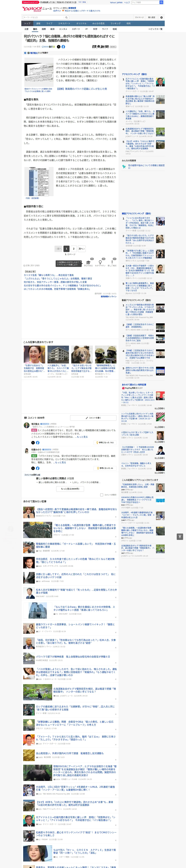Open 【図解】隊員間のパワハラ認識 link
The height and width of the screenshot is (868, 186).
coord(81,89)
